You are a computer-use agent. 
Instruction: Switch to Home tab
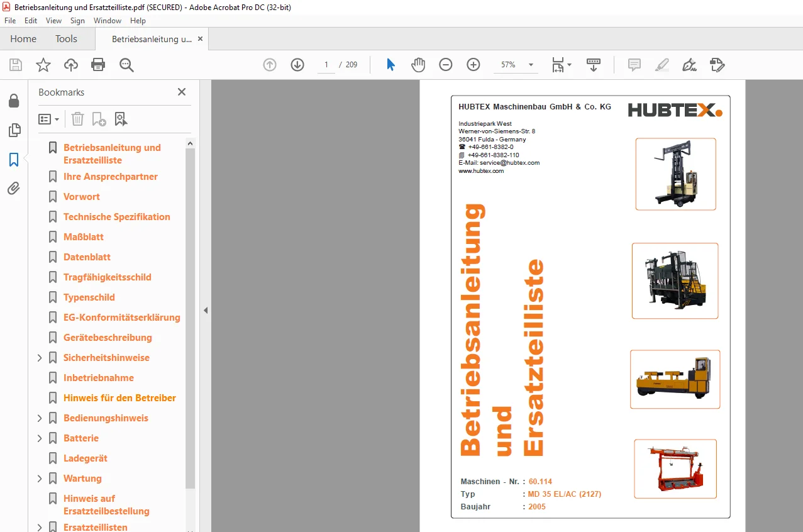23,39
